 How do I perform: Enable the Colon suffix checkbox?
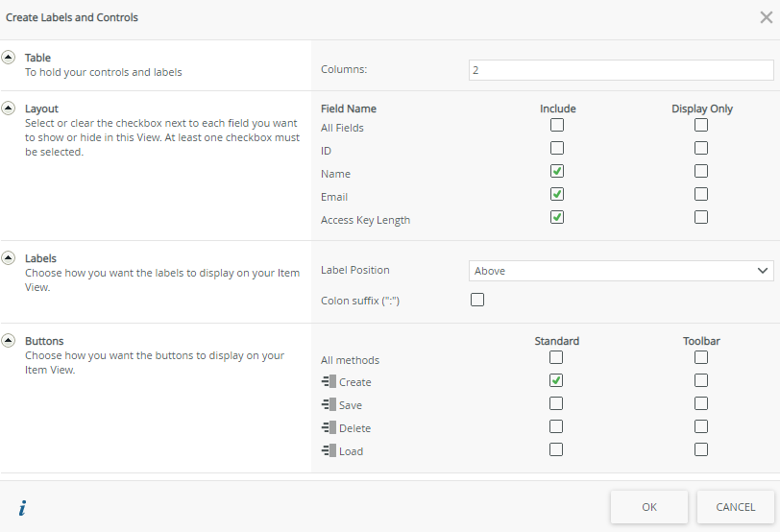click(477, 300)
